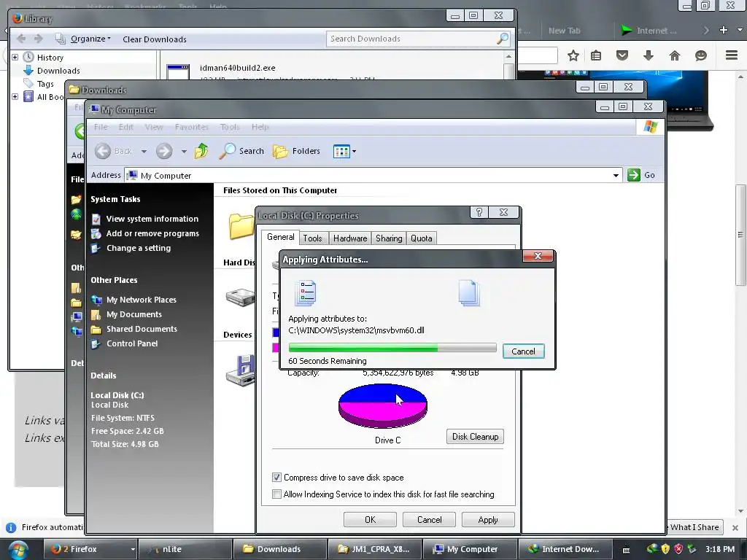Expand All Bookmarks tree item
This screenshot has width=747, height=560.
point(15,97)
